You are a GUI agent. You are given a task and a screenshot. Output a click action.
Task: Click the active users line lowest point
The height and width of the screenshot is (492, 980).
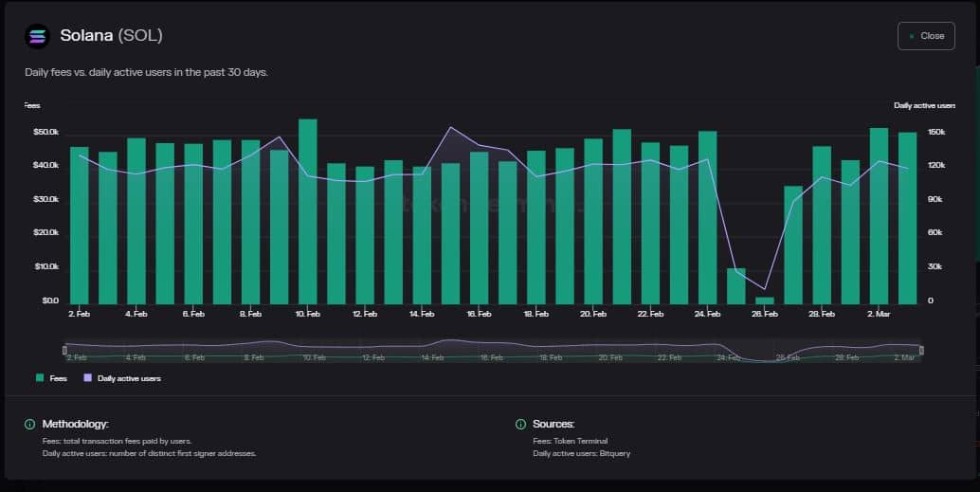(x=765, y=289)
